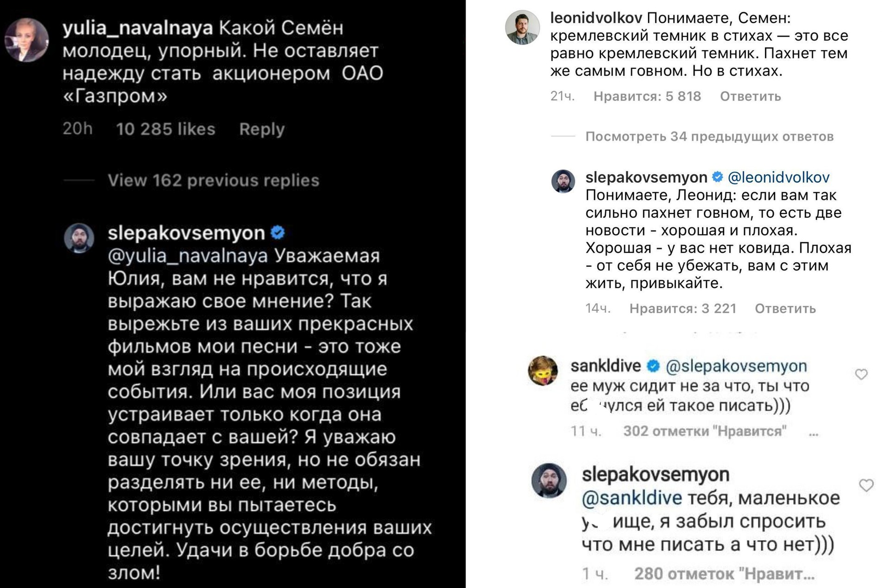Like sankldive's comment with heart
882x588 pixels.
point(861,374)
